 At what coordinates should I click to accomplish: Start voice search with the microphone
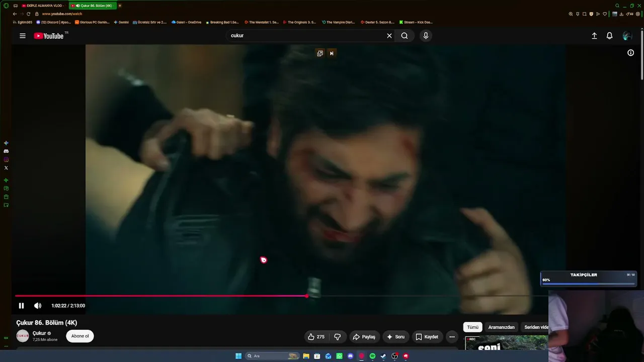coord(426,36)
